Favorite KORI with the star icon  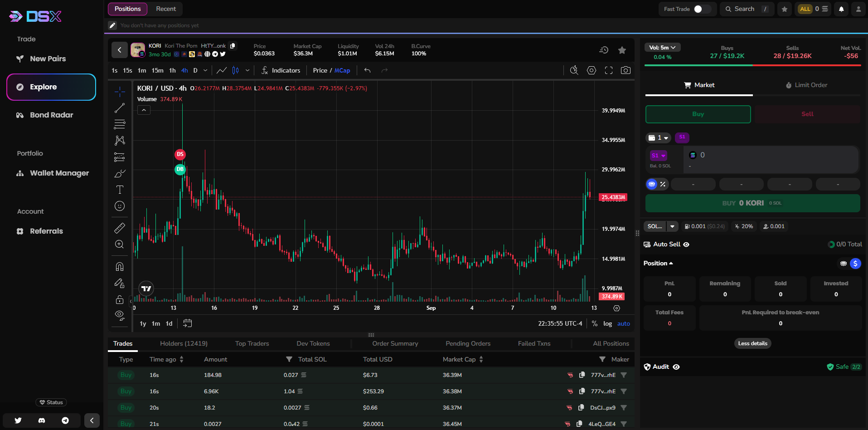622,50
